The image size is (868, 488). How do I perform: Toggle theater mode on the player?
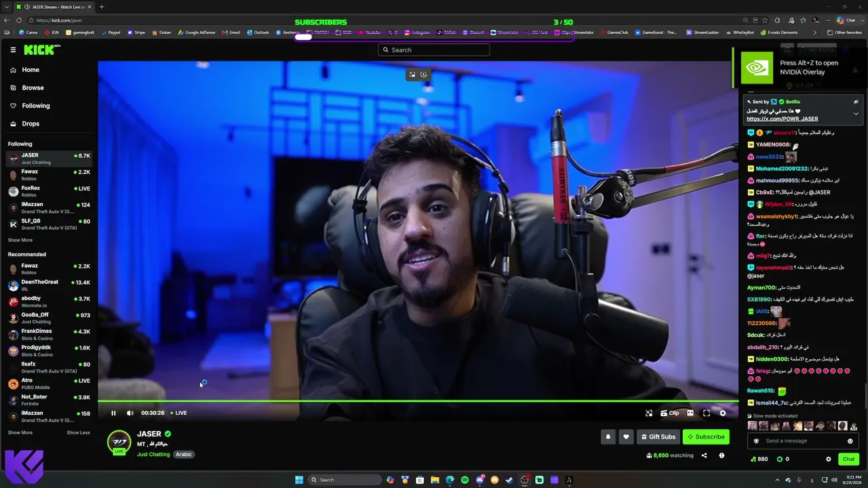690,413
